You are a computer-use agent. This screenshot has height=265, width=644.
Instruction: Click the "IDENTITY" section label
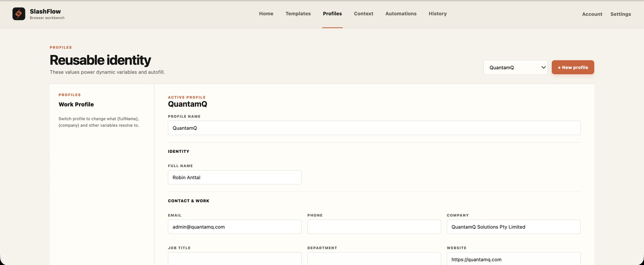(x=179, y=151)
